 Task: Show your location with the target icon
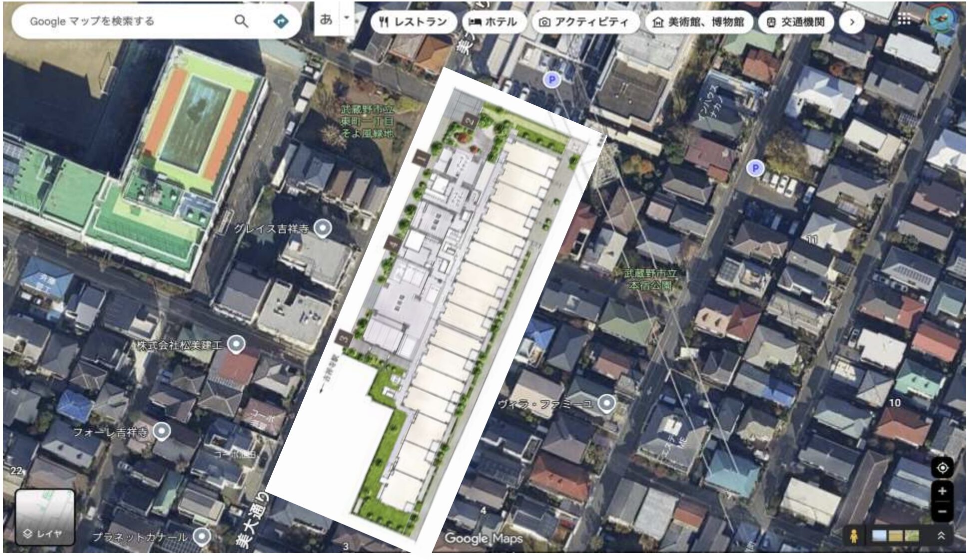click(x=942, y=468)
